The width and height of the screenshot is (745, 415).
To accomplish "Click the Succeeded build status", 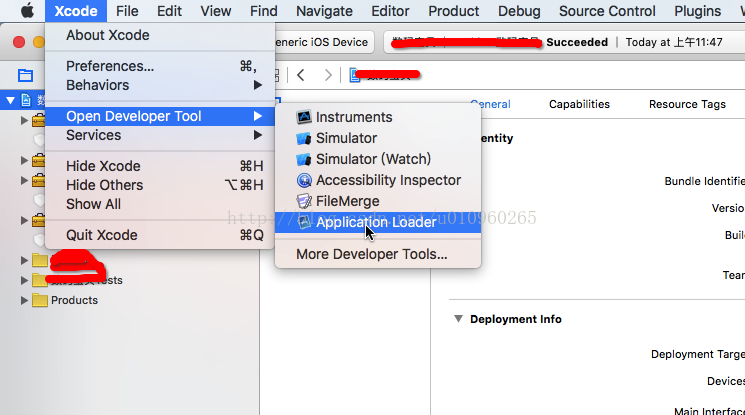I will point(577,42).
